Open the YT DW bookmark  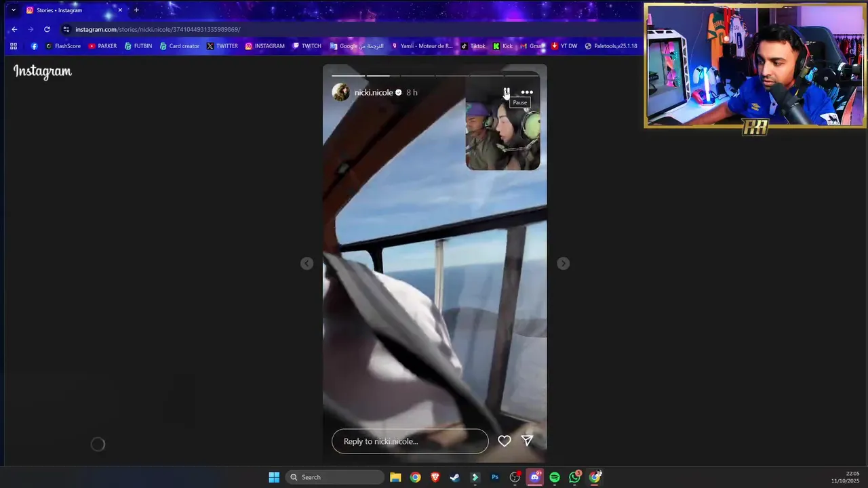pyautogui.click(x=564, y=46)
